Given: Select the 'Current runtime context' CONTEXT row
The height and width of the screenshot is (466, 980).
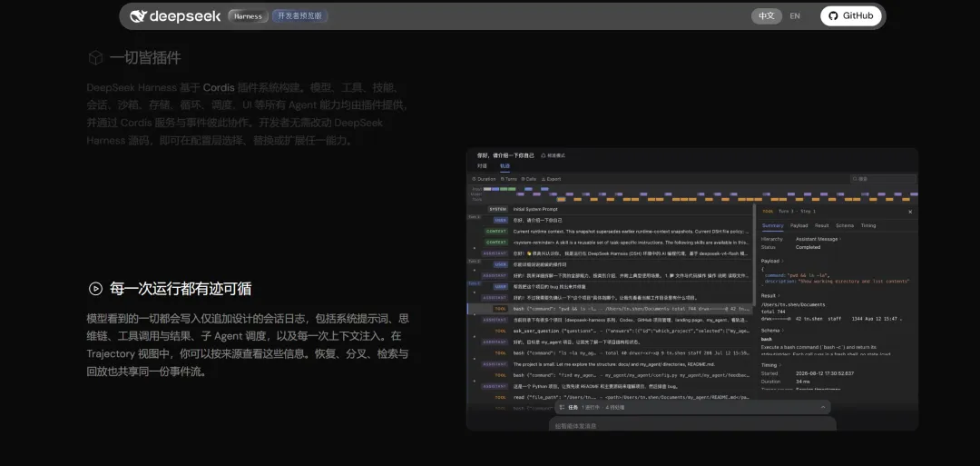Looking at the screenshot, I should click(610, 232).
